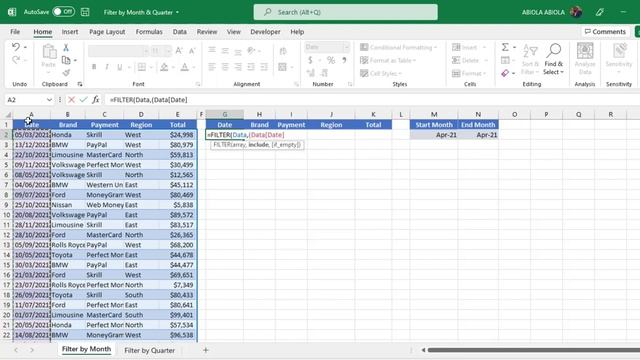The width and height of the screenshot is (640, 360).
Task: Click the Font Color letter A
Action: click(184, 67)
